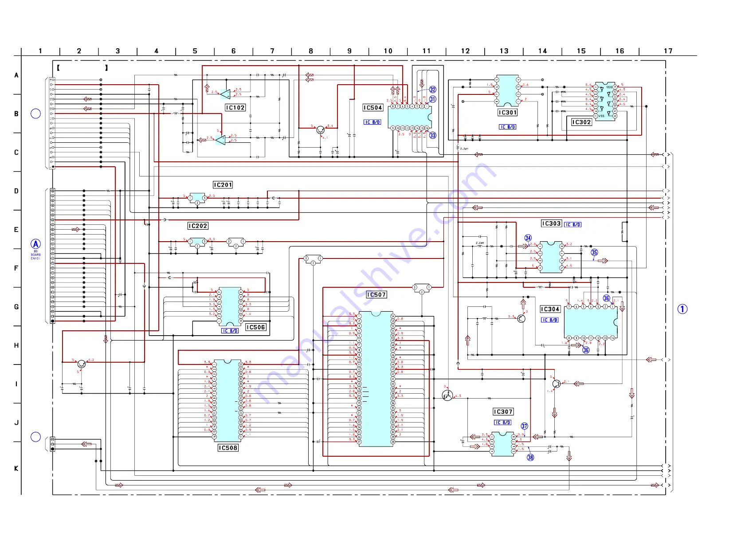
Task: Select waveform marker 35 right of IC303
Action: 594,253
